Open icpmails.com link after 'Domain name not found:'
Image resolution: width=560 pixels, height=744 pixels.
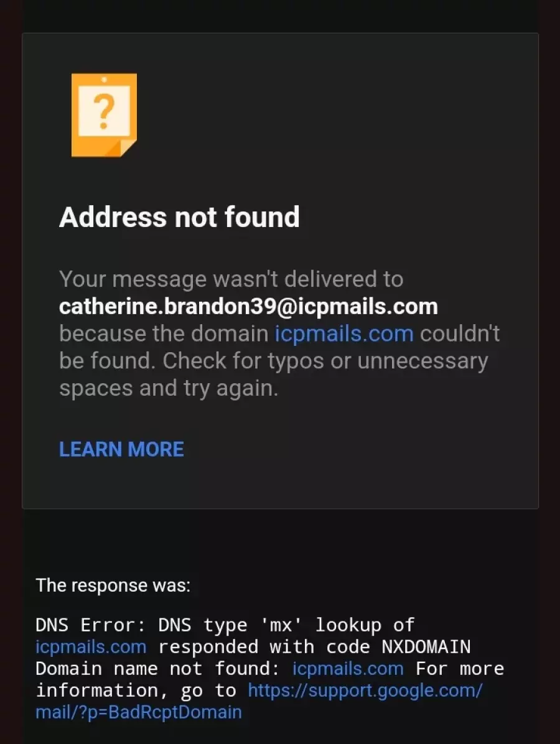pos(348,669)
